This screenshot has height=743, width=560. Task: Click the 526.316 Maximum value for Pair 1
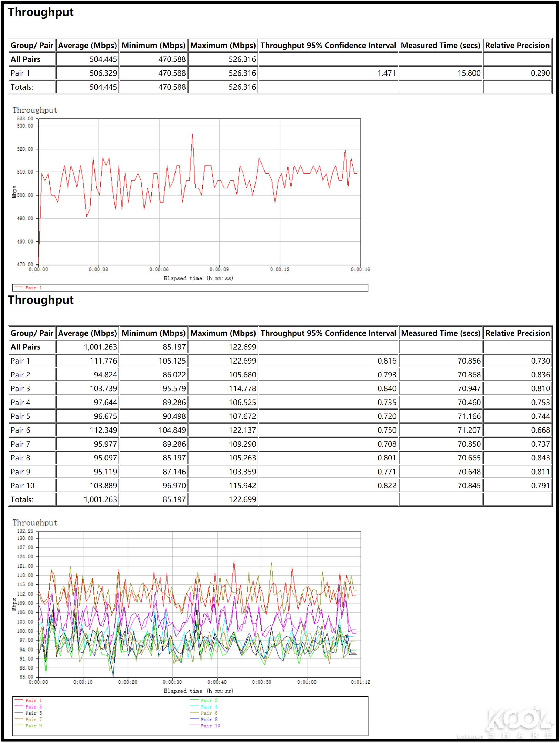tap(242, 73)
